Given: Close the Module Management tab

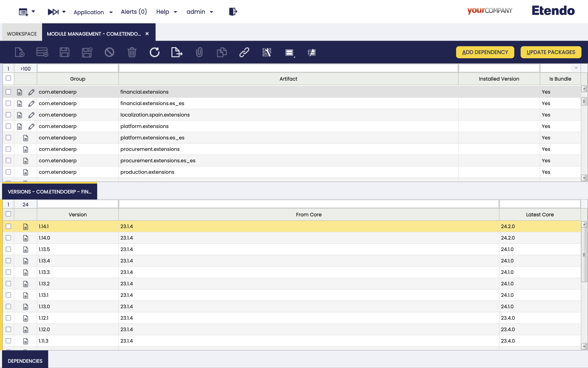Looking at the screenshot, I should pyautogui.click(x=147, y=34).
